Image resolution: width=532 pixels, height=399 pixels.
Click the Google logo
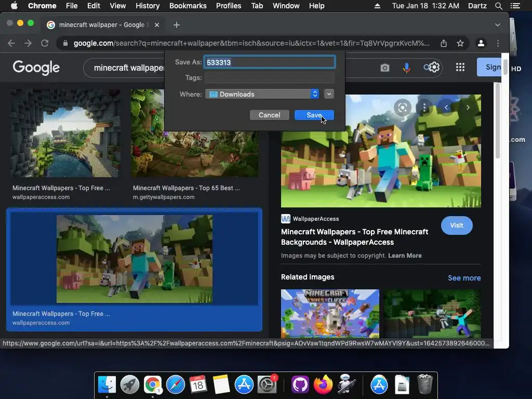pos(36,68)
